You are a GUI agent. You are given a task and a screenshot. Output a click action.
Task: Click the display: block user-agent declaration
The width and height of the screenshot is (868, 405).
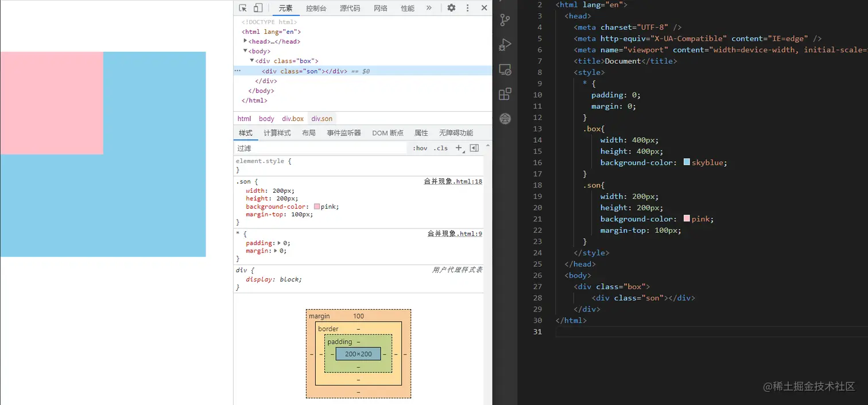pos(274,279)
